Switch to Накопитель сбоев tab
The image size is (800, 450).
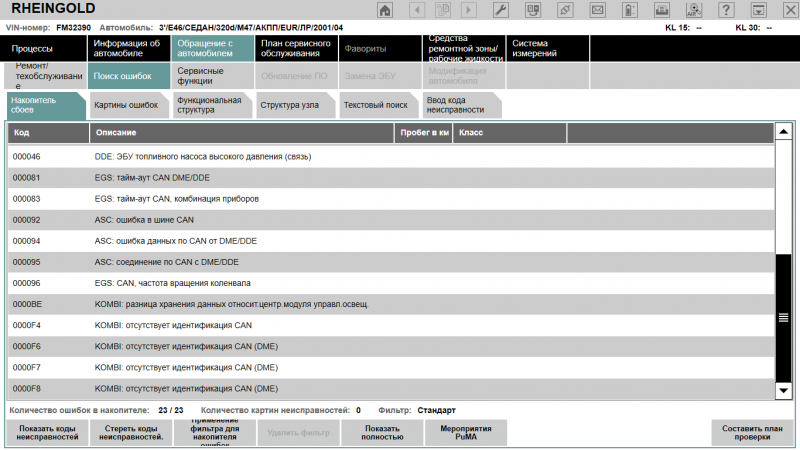[46, 105]
